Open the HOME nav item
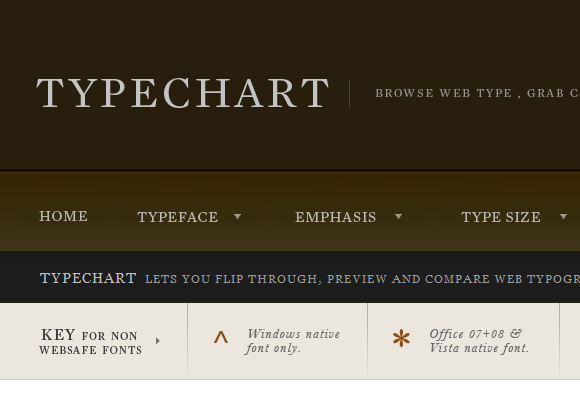This screenshot has height=400, width=580. 64,216
